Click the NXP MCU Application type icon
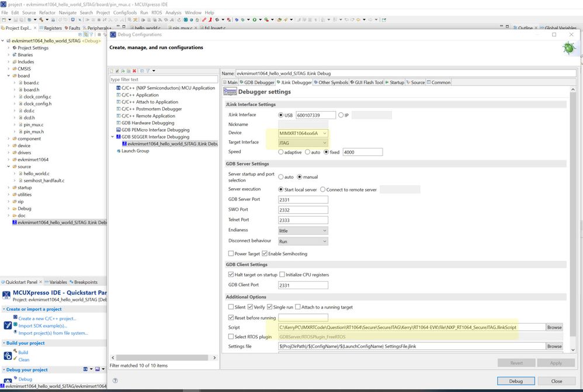Viewport: 583px width, 392px height. pos(119,88)
